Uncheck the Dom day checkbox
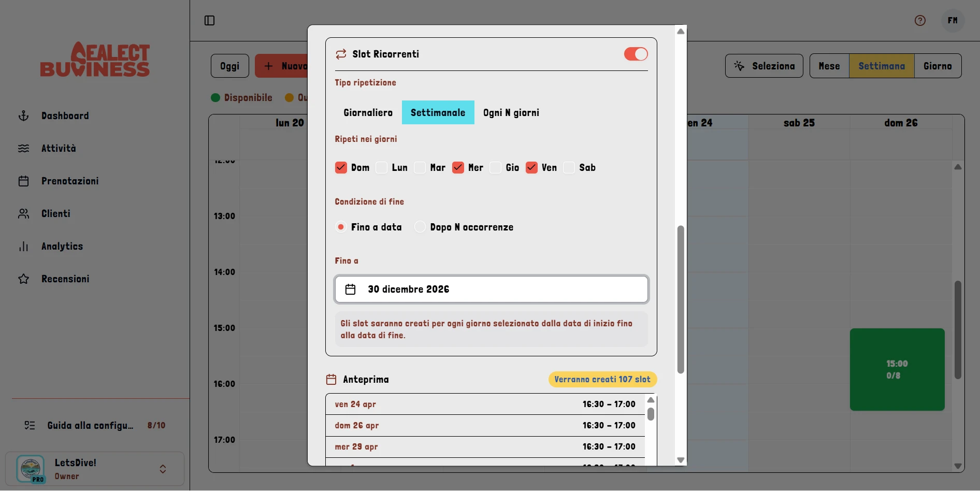The width and height of the screenshot is (980, 491). click(x=341, y=167)
